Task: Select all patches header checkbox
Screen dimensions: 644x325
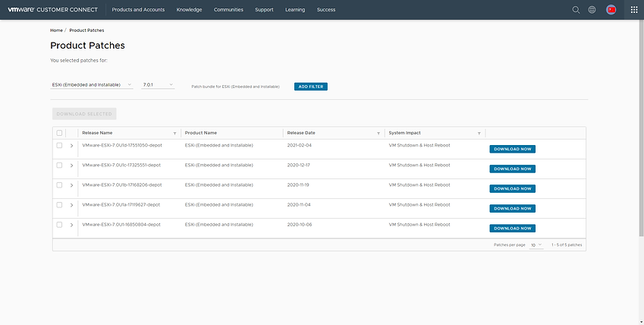Action: pyautogui.click(x=59, y=133)
